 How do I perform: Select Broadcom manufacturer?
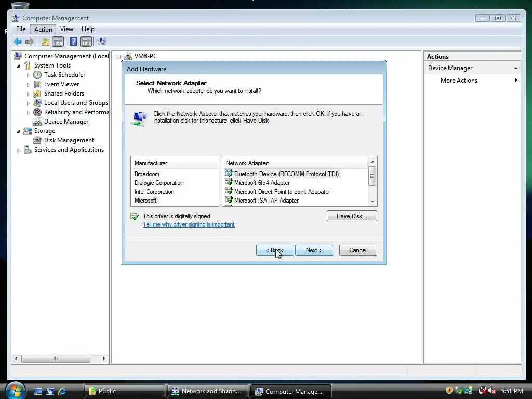(x=147, y=174)
